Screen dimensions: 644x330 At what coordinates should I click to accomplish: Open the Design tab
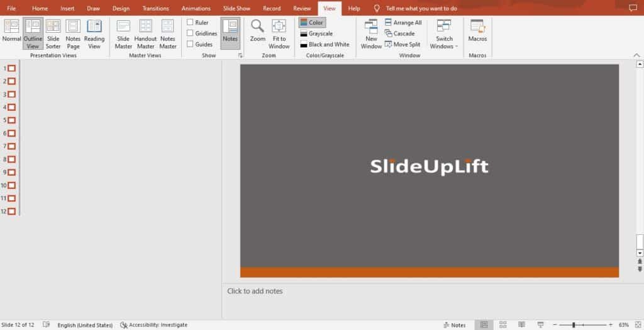121,8
